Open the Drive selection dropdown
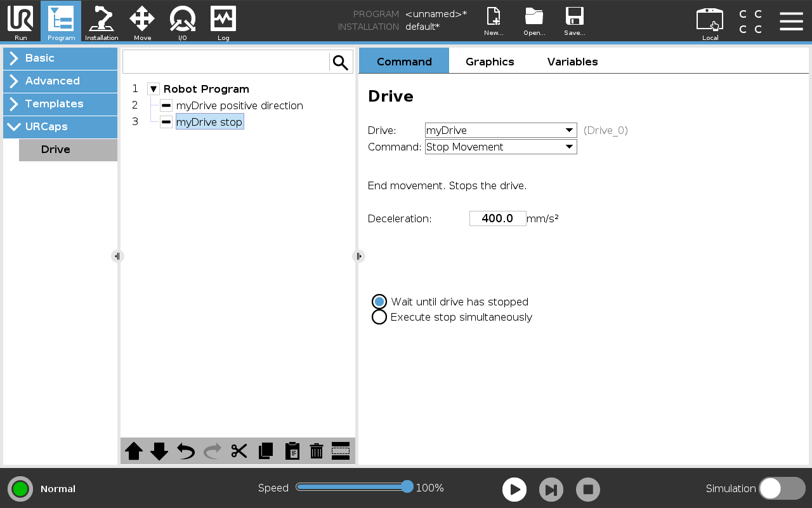This screenshot has width=812, height=508. 501,130
